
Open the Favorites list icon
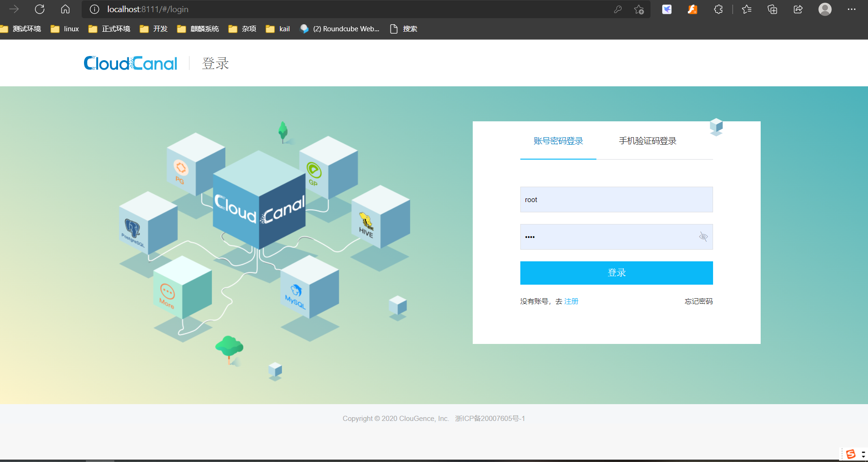[747, 9]
